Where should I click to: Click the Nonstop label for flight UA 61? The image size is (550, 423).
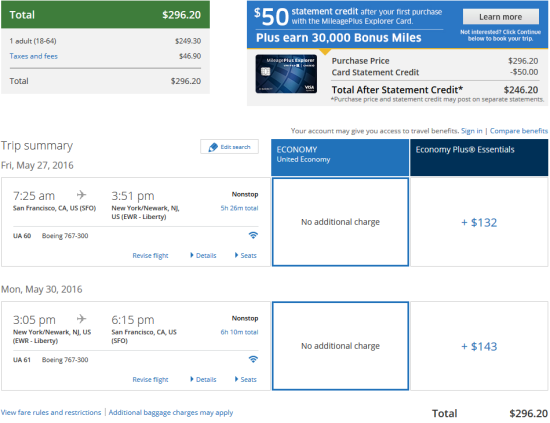point(245,318)
